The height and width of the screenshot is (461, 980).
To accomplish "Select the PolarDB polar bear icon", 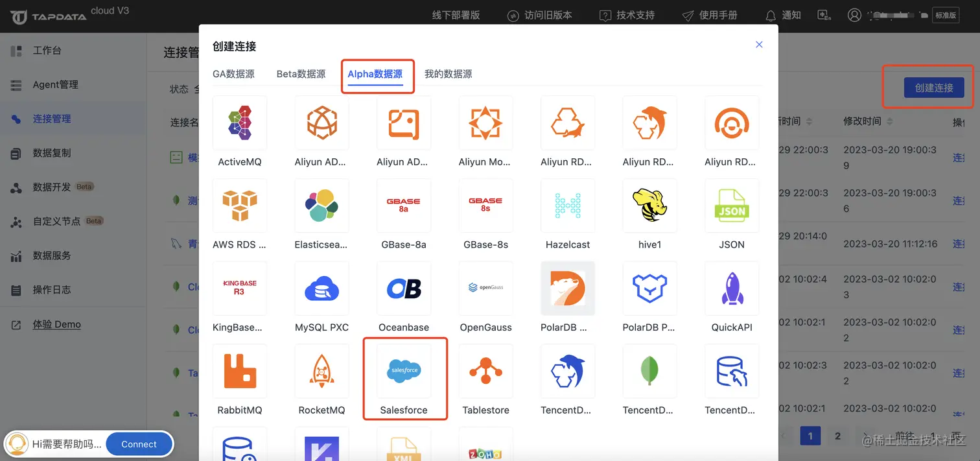I will 568,289.
